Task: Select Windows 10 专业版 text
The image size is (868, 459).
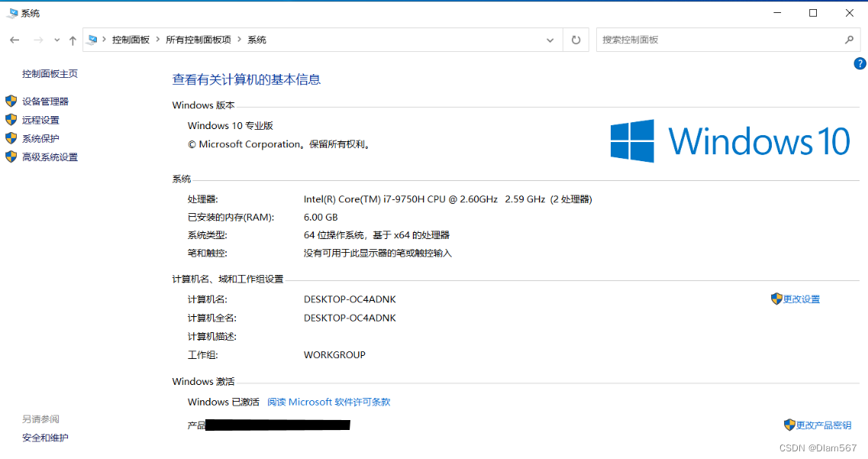Action: coord(231,126)
